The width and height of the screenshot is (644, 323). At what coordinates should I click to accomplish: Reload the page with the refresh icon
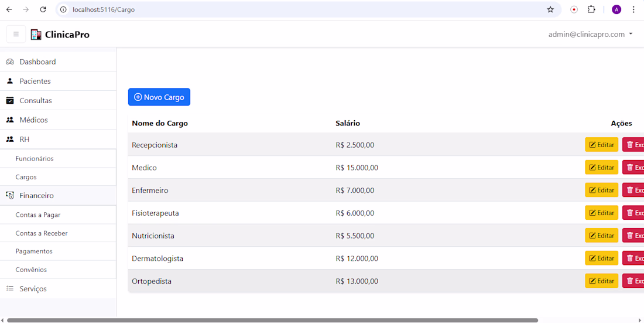43,9
